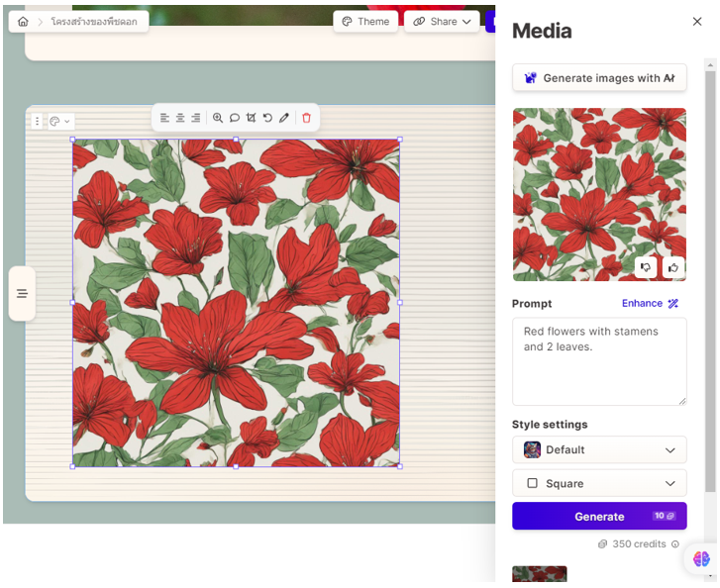Center-align the selected image

(180, 118)
